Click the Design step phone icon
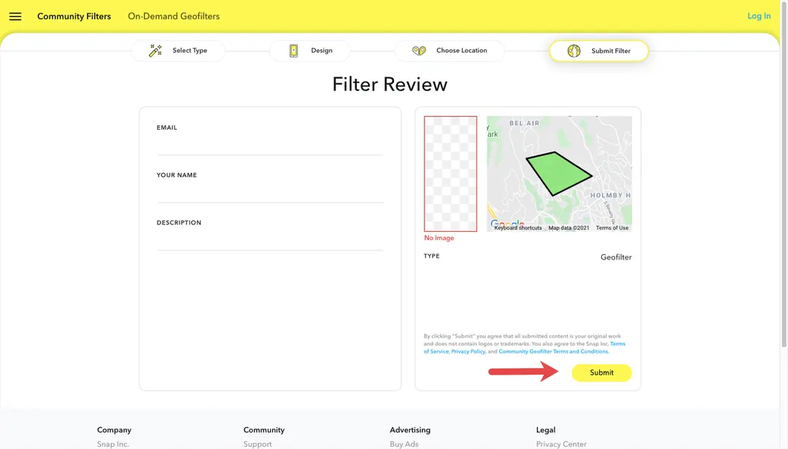This screenshot has width=788, height=449. coord(293,51)
